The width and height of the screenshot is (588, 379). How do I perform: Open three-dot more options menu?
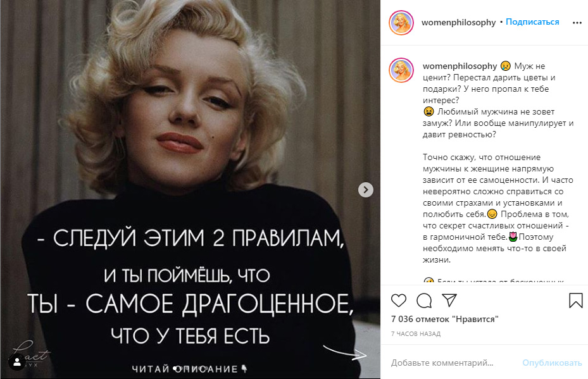coord(577,23)
